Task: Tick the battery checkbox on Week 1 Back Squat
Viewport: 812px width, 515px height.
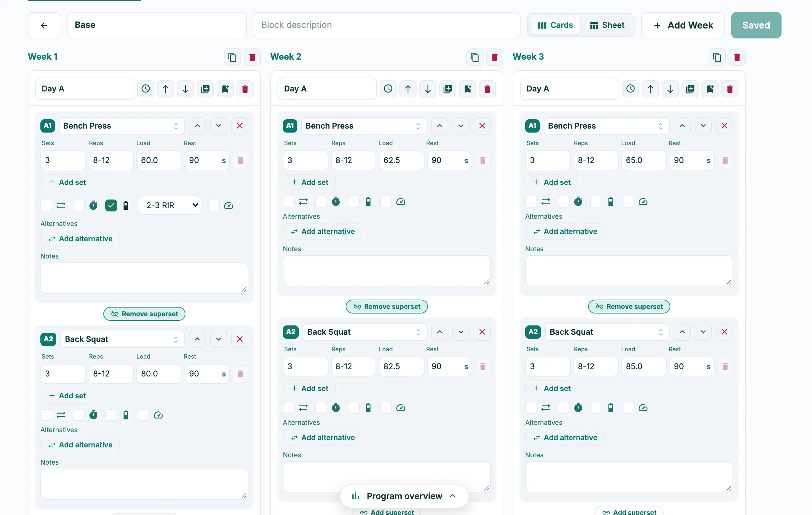Action: pos(111,415)
